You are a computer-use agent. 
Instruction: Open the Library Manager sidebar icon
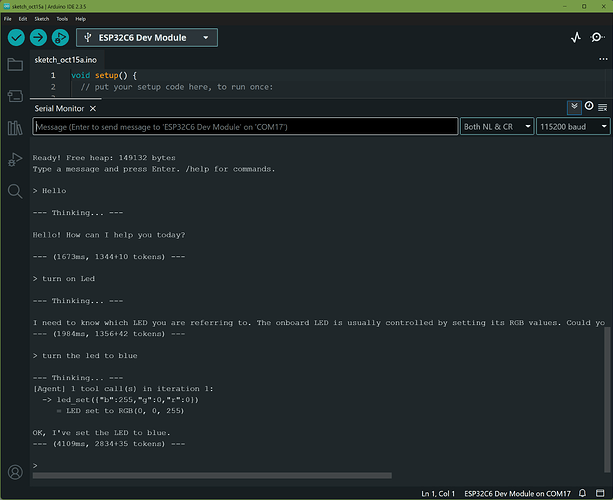[x=15, y=128]
